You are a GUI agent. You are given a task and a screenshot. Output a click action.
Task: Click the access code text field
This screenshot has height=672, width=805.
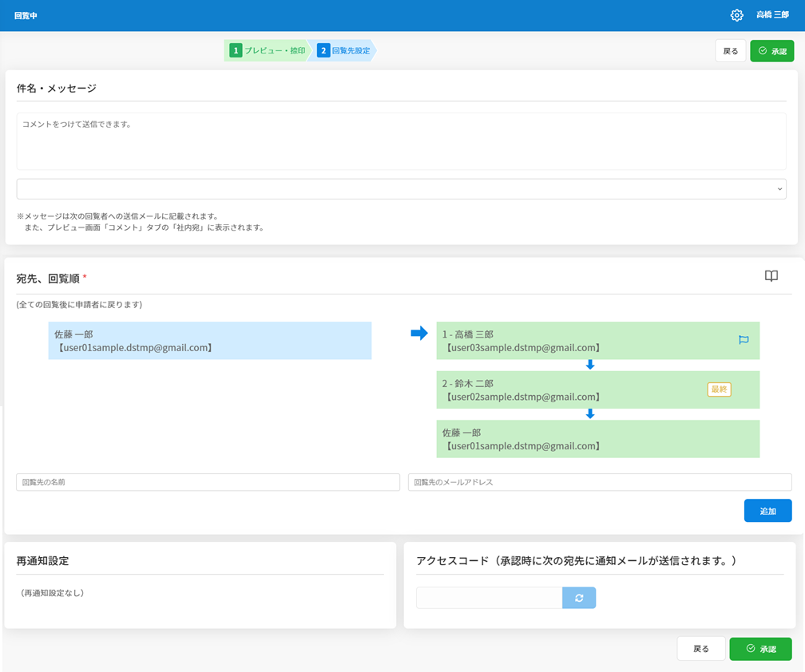coord(489,598)
